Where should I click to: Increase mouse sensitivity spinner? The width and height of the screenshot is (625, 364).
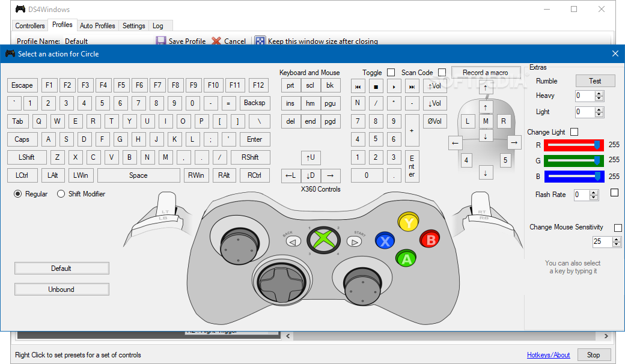(617, 239)
